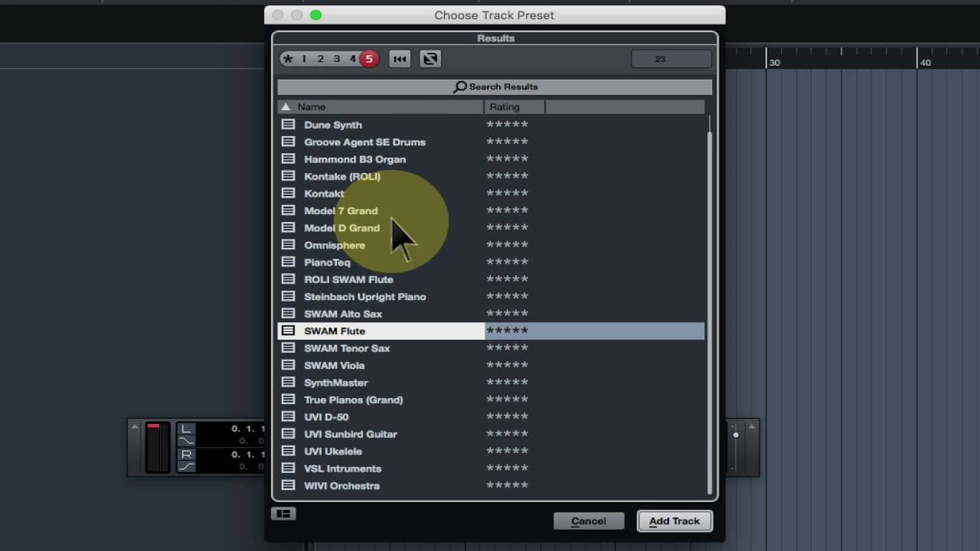Set rating filter to 2
This screenshot has width=980, height=551.
[x=320, y=59]
